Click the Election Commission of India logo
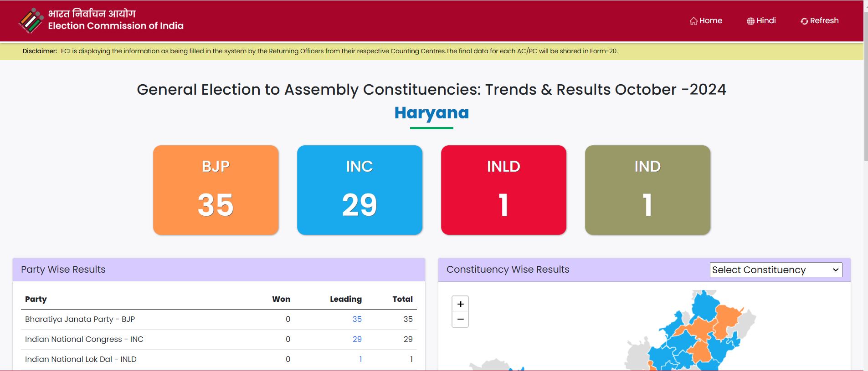This screenshot has width=868, height=371. pyautogui.click(x=31, y=21)
